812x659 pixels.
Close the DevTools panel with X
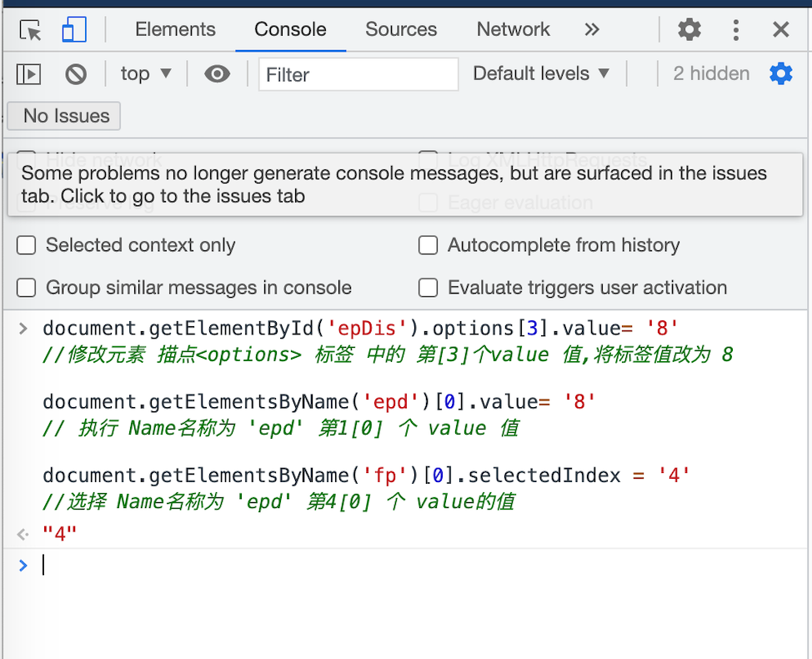(781, 30)
